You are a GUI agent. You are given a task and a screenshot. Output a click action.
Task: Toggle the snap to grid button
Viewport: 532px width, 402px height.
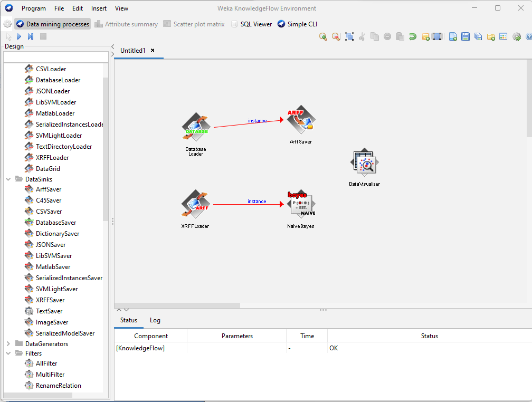[438, 36]
